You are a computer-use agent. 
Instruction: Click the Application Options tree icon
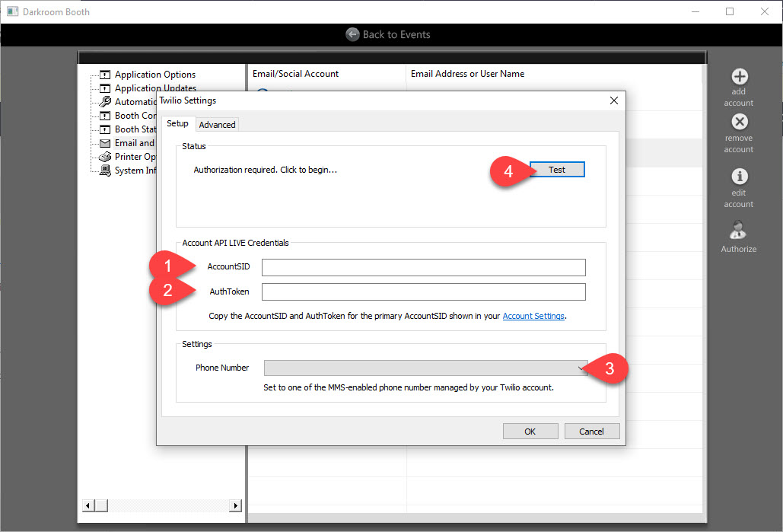105,75
